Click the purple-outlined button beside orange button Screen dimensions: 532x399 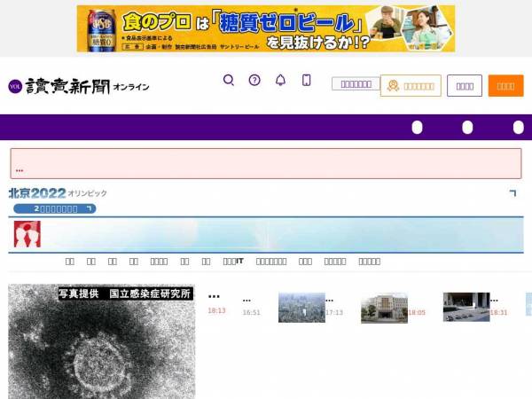[x=465, y=86]
